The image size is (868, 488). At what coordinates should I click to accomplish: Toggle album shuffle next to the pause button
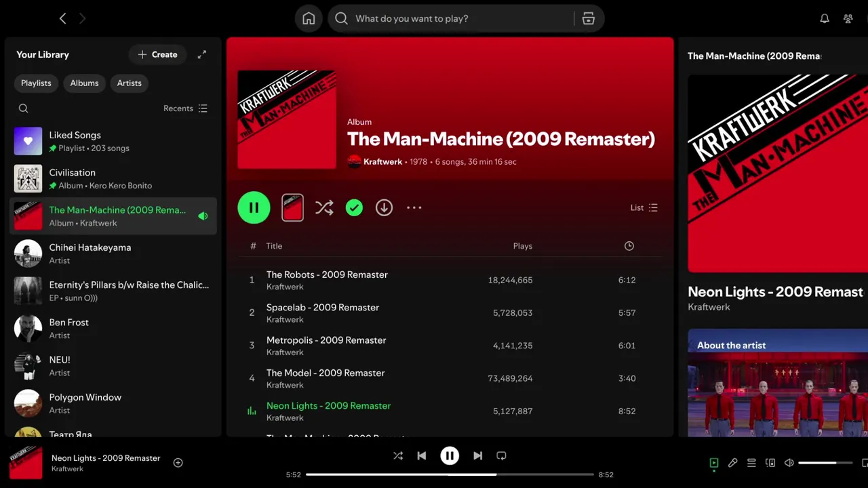[324, 208]
